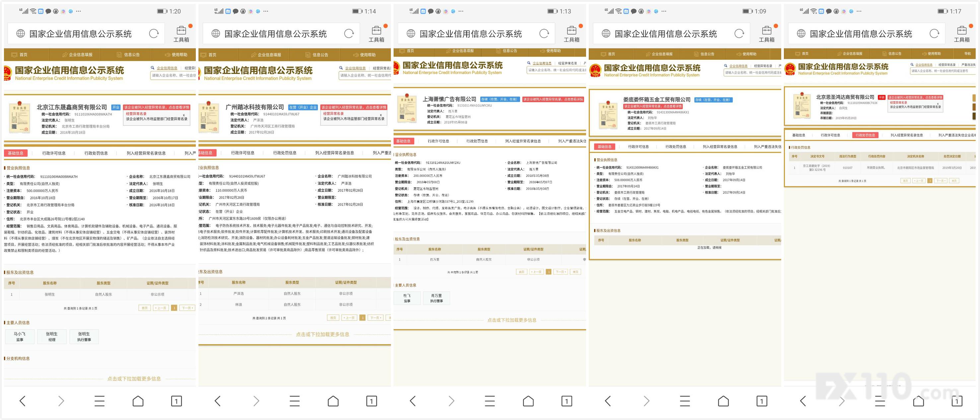
Task: Click page 1 button in 北京江东晟鑫商贸 shareholder pager
Action: click(174, 308)
